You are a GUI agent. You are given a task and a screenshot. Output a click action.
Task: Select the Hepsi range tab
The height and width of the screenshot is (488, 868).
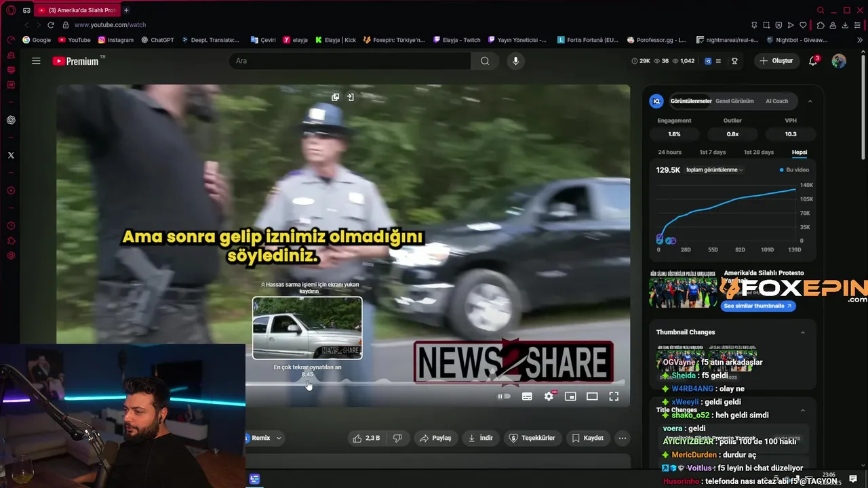pos(800,152)
